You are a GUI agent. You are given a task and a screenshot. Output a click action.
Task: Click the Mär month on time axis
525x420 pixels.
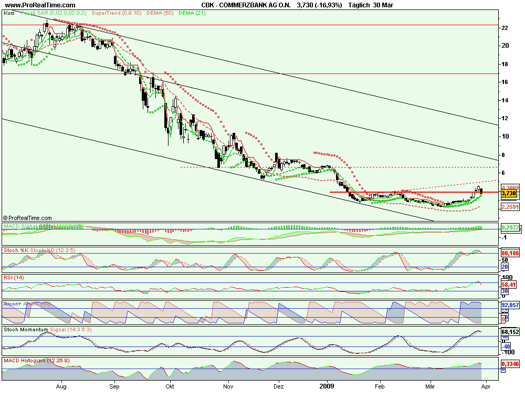tap(430, 386)
